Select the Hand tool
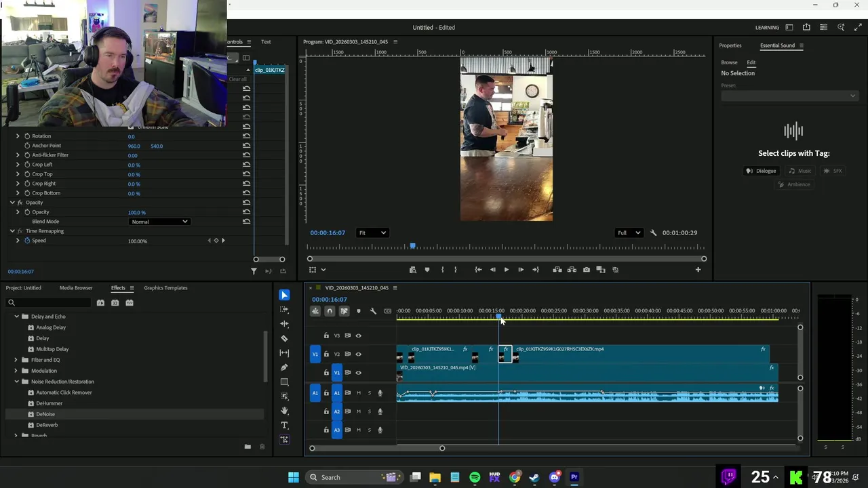Image resolution: width=868 pixels, height=488 pixels. click(x=284, y=411)
